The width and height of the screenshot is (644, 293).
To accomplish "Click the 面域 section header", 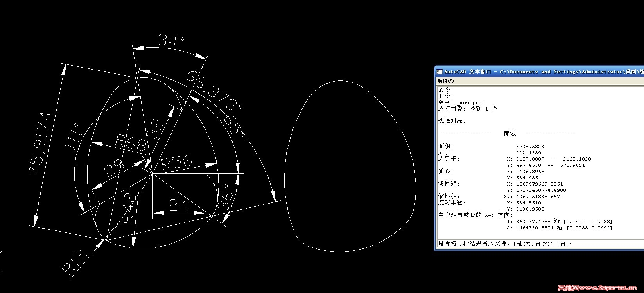I will 510,134.
